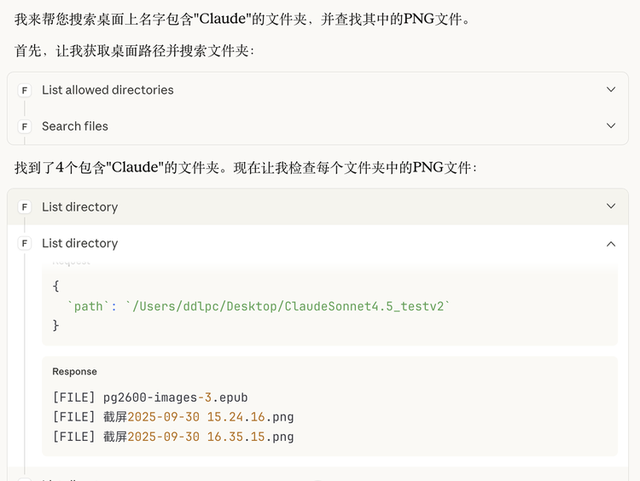This screenshot has height=481, width=640.
Task: Select the collapsed "List directory" label
Action: point(80,207)
